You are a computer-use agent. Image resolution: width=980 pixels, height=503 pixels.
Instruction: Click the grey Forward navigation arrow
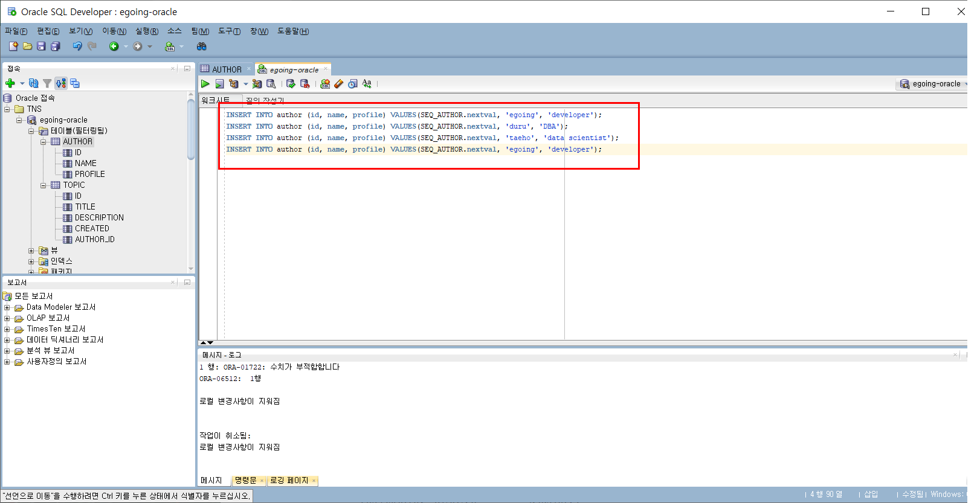[138, 46]
